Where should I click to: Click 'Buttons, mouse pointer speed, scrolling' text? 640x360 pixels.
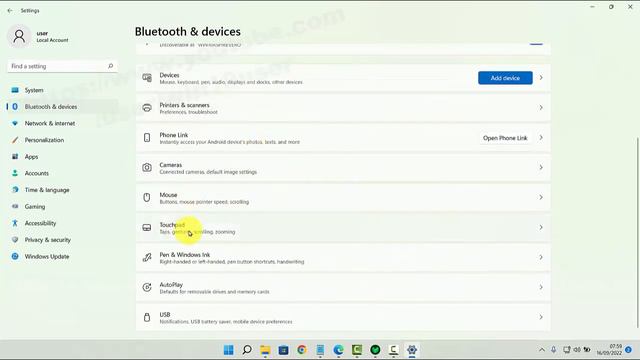(x=204, y=202)
